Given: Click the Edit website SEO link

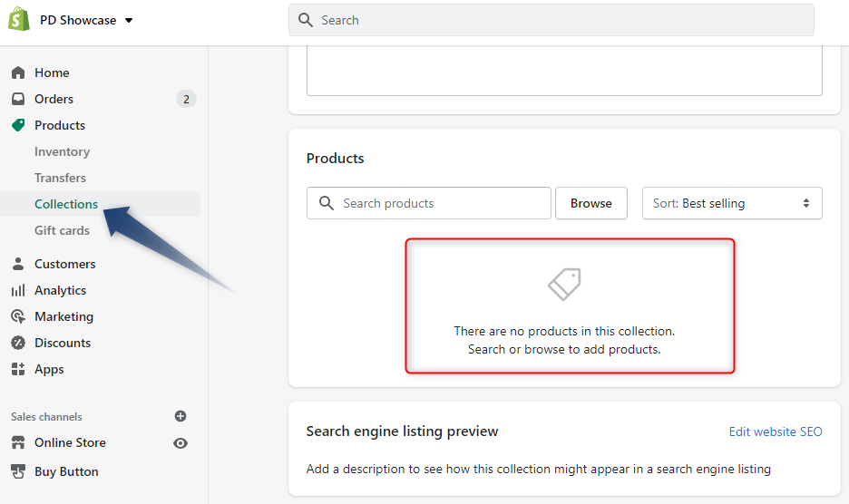Looking at the screenshot, I should [x=775, y=431].
